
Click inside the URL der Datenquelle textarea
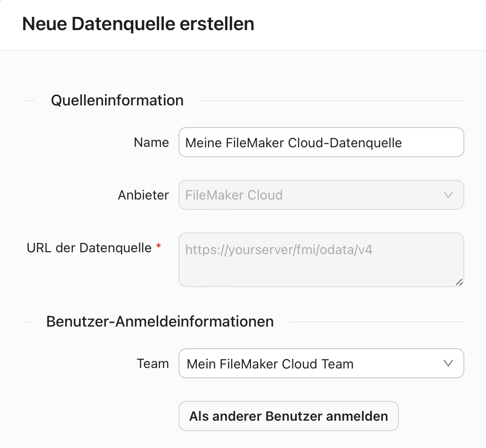coord(321,259)
